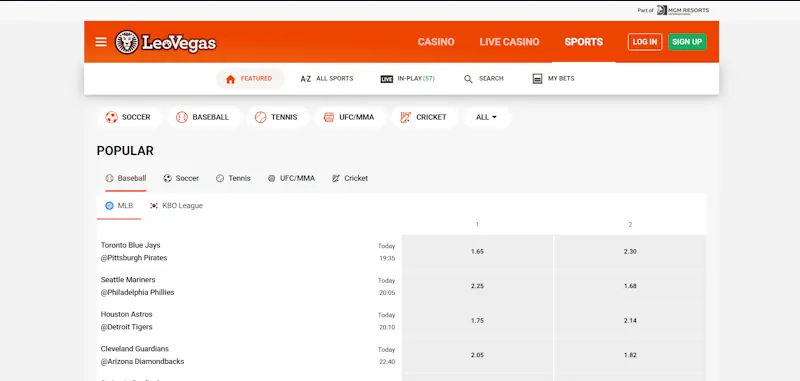Click the small baseball icon in Popular tabs
Screen dimensions: 800x381
point(109,179)
